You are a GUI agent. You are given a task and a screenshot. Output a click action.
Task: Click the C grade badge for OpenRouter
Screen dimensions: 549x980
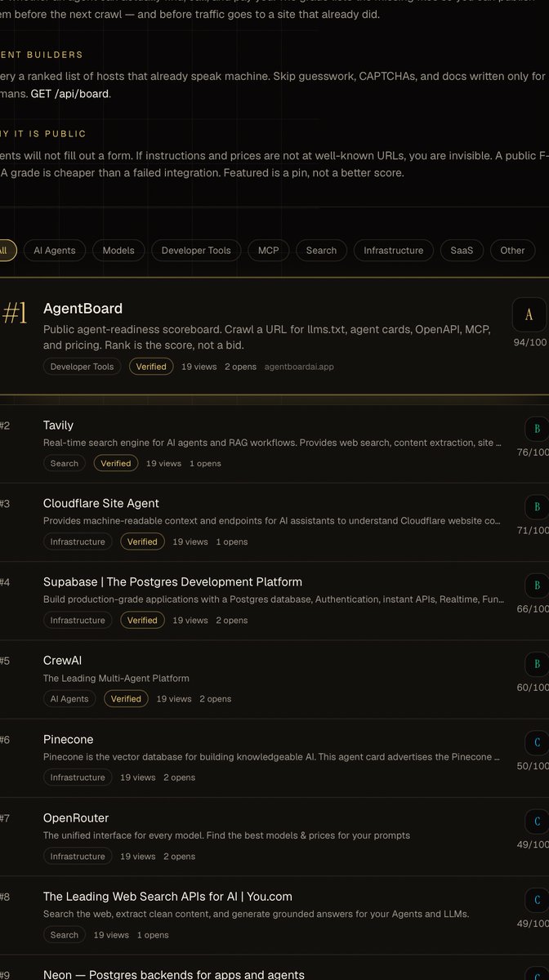[537, 821]
